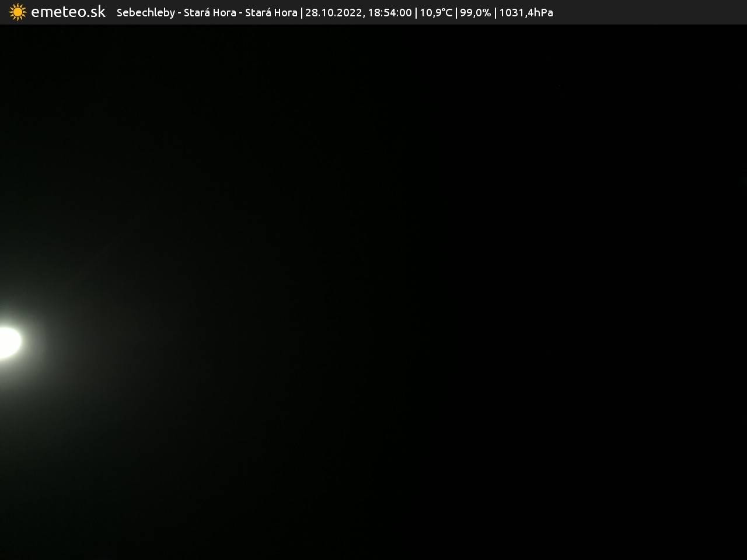
Task: Click the separator between time and temperature
Action: 416,13
